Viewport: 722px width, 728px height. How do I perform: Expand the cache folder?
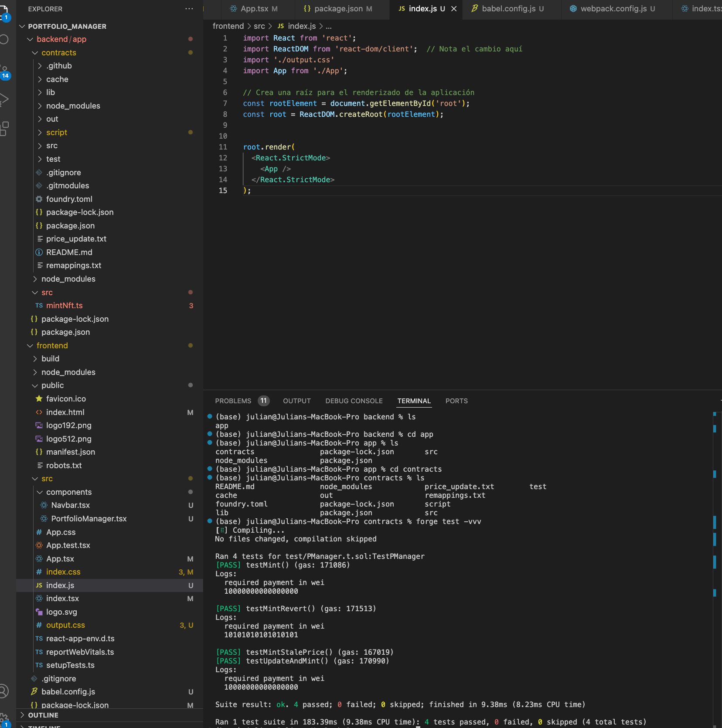point(40,79)
